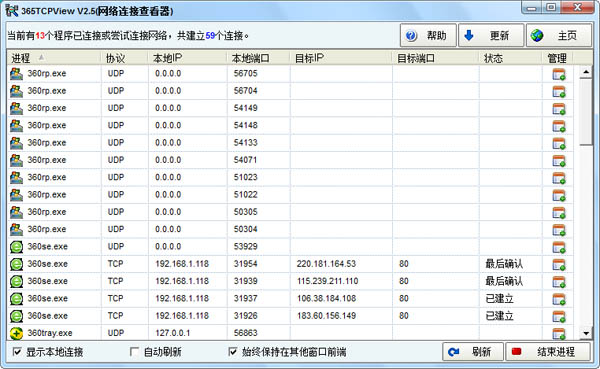Open manage icon for port 31926 row

559,317
